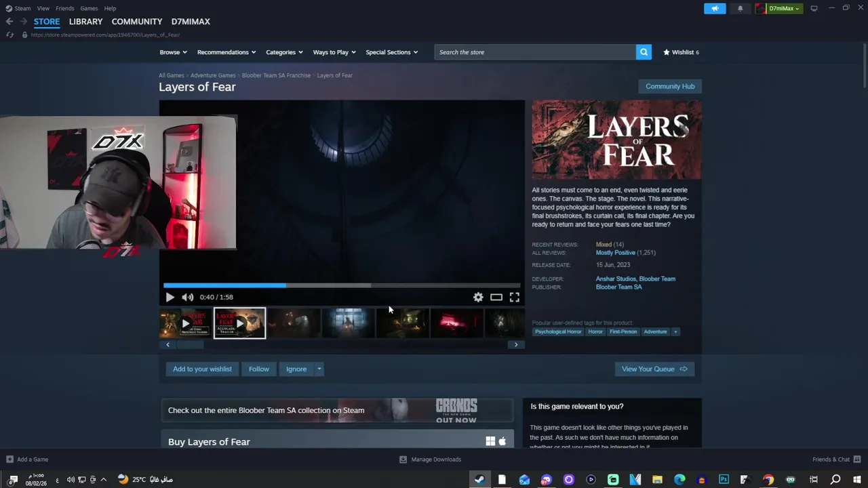Switch to the COMMUNITY tab
This screenshot has height=488, width=868.
(x=137, y=22)
